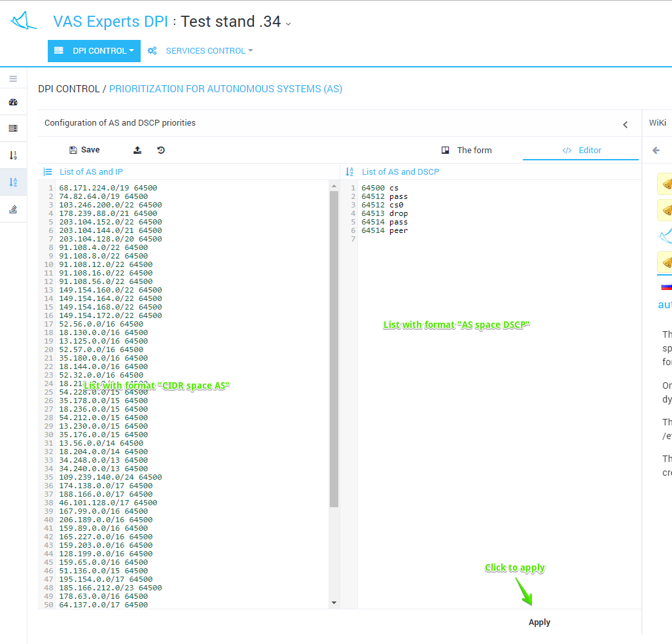Switch to The form tab
This screenshot has height=644, width=672.
tap(467, 150)
